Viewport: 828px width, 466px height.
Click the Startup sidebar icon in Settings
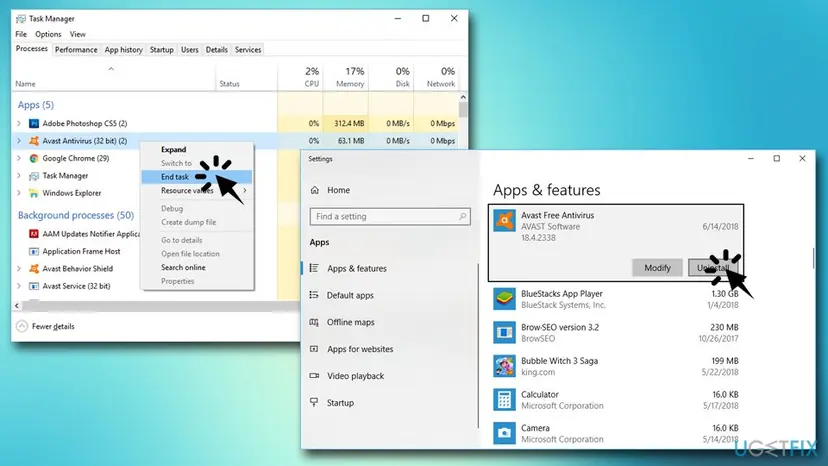[x=314, y=402]
